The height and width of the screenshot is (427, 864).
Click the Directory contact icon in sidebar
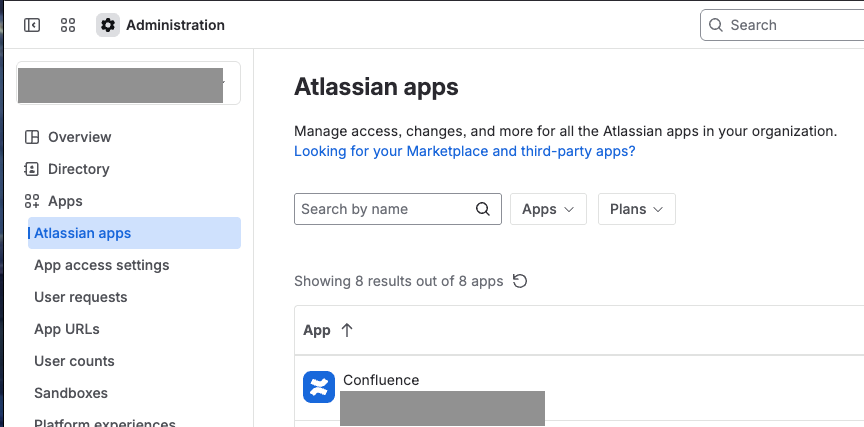[x=31, y=169]
